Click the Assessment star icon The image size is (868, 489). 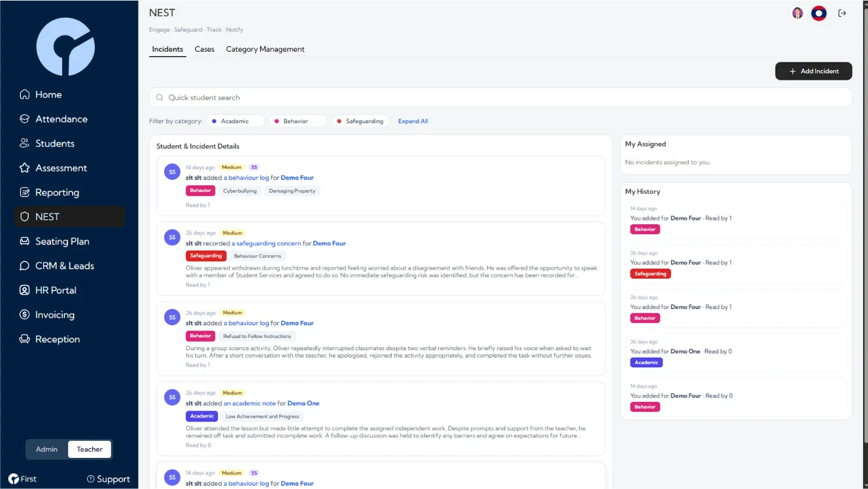point(25,168)
